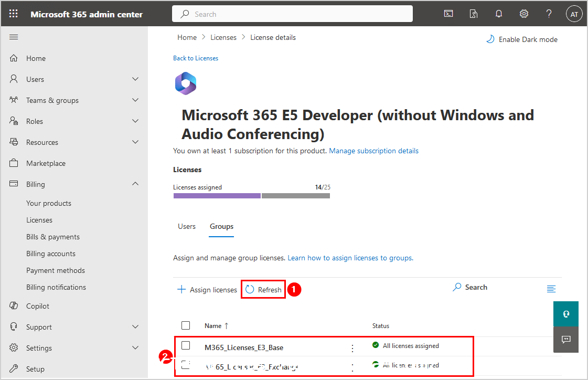This screenshot has height=380, width=588.
Task: Open Learn how to assign licenses to groups
Action: pyautogui.click(x=350, y=258)
